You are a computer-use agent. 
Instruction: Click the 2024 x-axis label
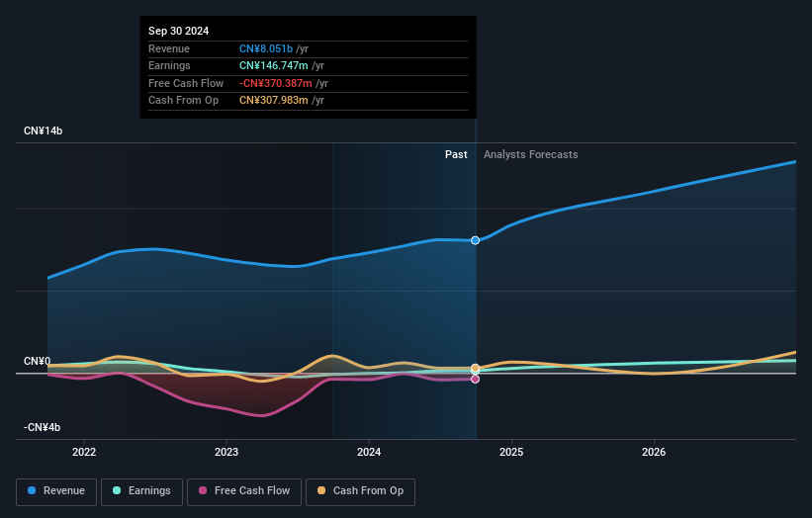[x=369, y=453]
